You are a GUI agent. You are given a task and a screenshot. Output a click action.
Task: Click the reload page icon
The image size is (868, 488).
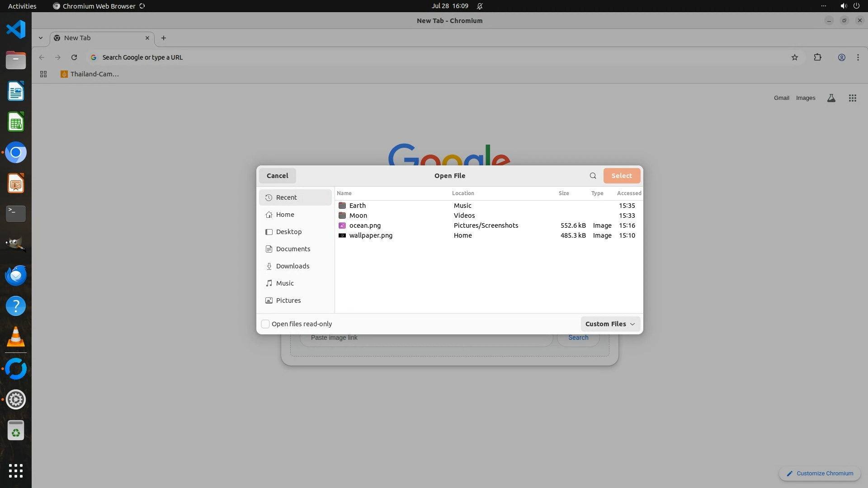coord(74,57)
